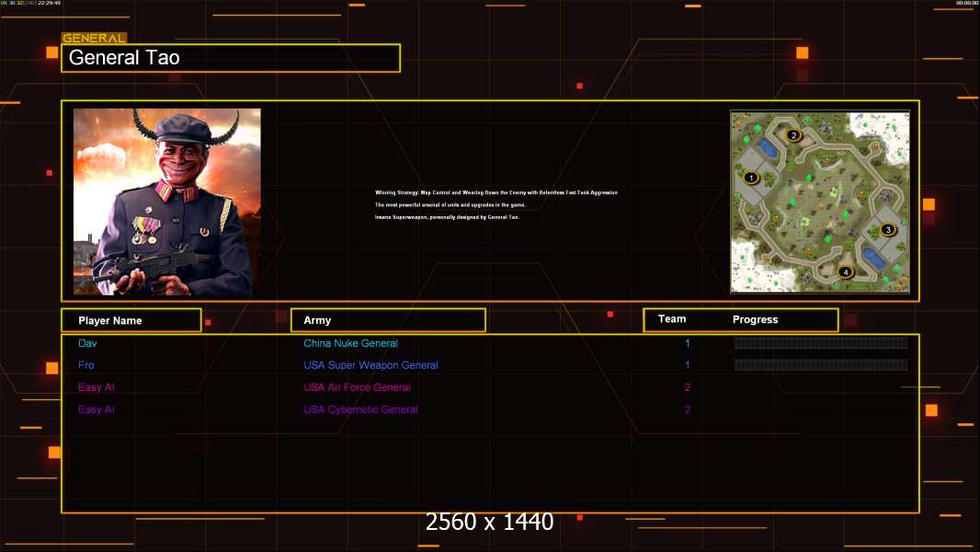Image resolution: width=980 pixels, height=552 pixels.
Task: Click the timer readout in top-right corner
Action: (x=967, y=3)
